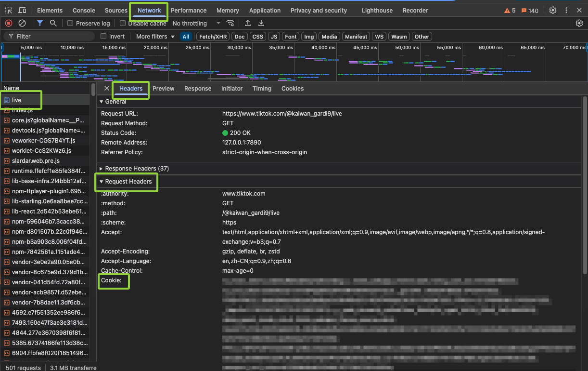The height and width of the screenshot is (371, 588).
Task: Click the 140 issues indicator
Action: (530, 11)
